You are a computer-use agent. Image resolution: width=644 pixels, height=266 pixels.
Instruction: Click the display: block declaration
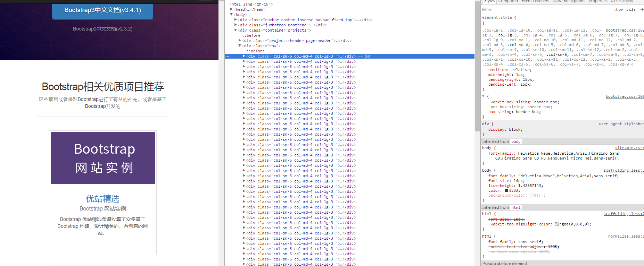[x=505, y=129]
